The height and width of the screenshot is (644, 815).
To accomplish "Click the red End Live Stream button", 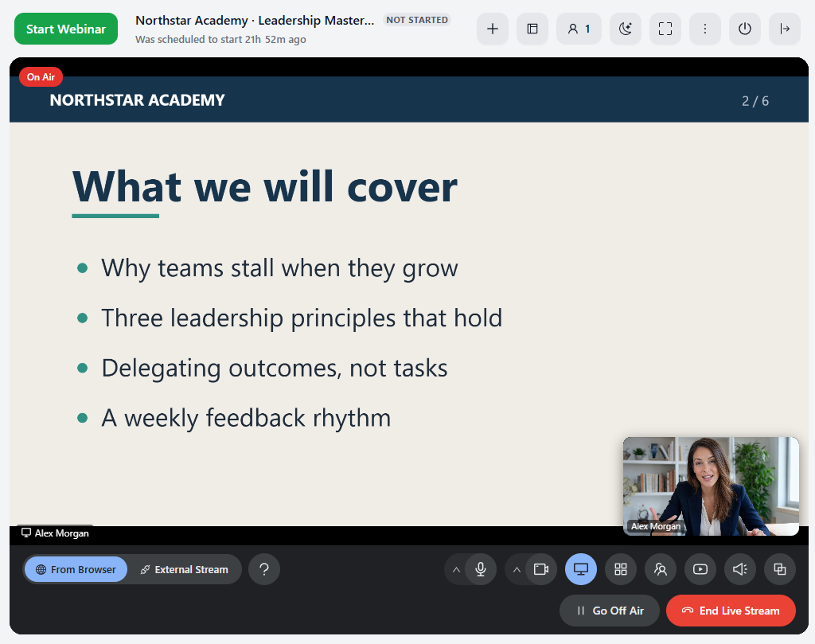I will 731,611.
